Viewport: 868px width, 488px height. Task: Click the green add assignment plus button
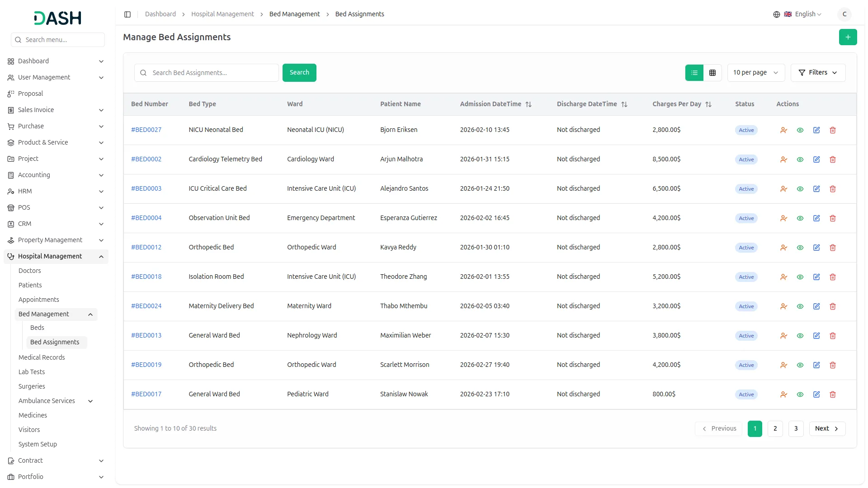point(848,37)
